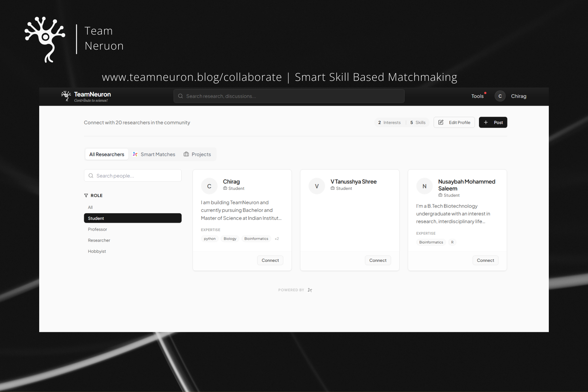Click the plus icon on Post

(486, 123)
